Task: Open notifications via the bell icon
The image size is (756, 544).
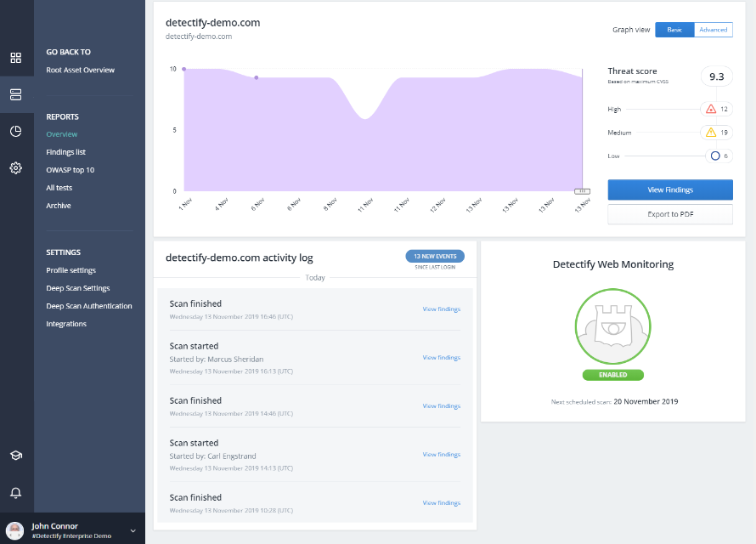Action: pyautogui.click(x=15, y=493)
